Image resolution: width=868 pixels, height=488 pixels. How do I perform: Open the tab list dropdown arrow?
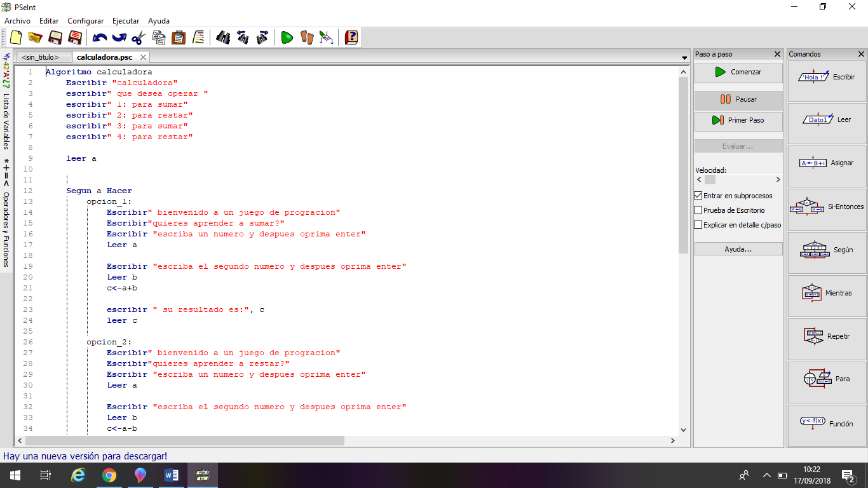tap(684, 58)
